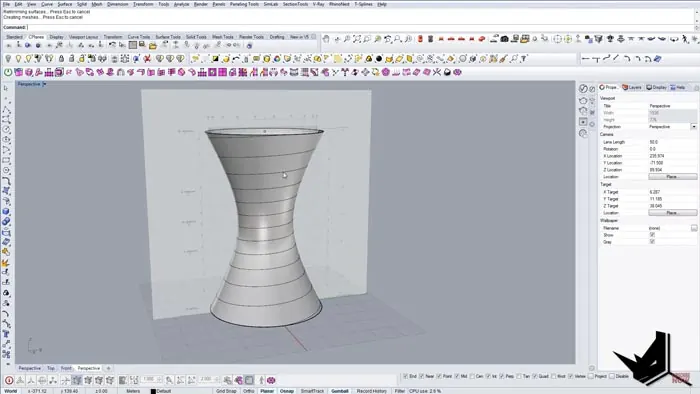This screenshot has width=700, height=394.
Task: Click the lock padlock icon
Action: point(61,58)
